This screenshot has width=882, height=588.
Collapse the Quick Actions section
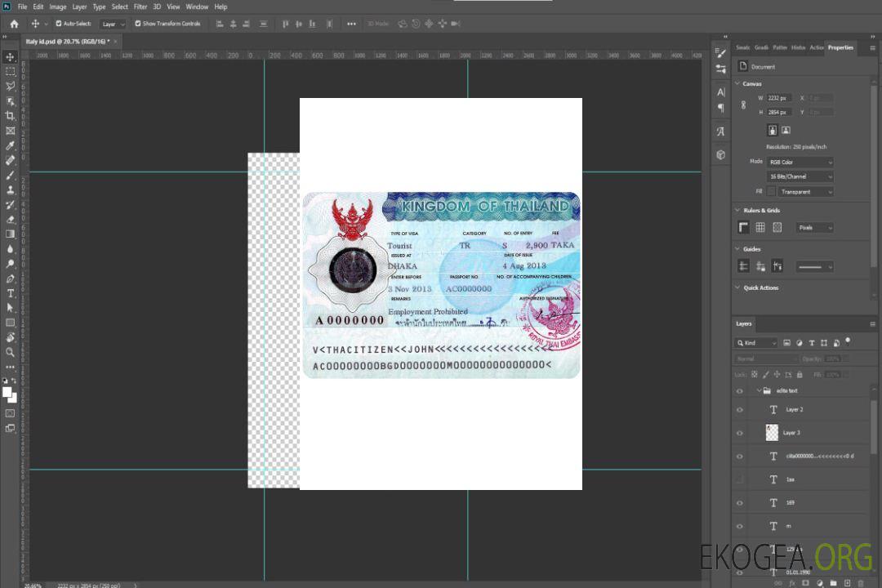click(x=737, y=287)
